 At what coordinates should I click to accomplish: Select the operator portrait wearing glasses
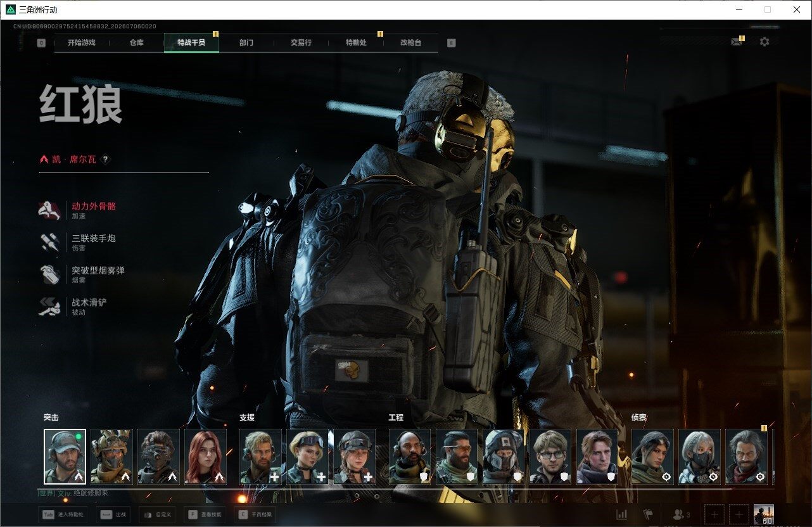[550, 457]
